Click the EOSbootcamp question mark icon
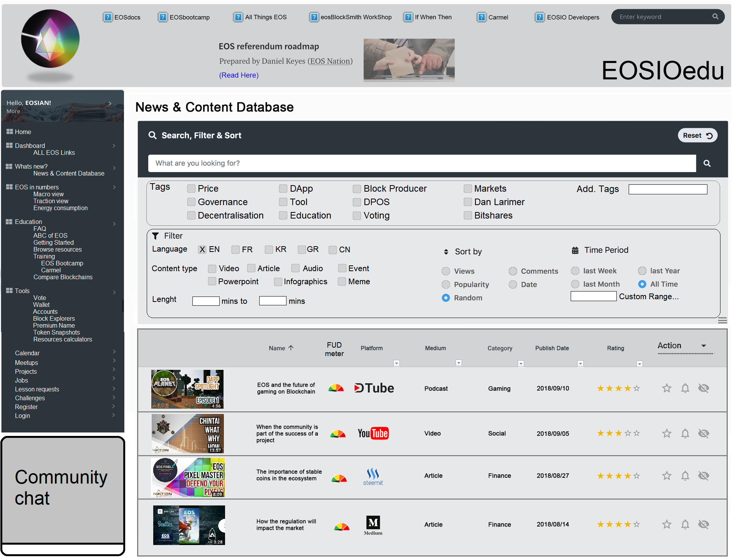 pos(163,17)
